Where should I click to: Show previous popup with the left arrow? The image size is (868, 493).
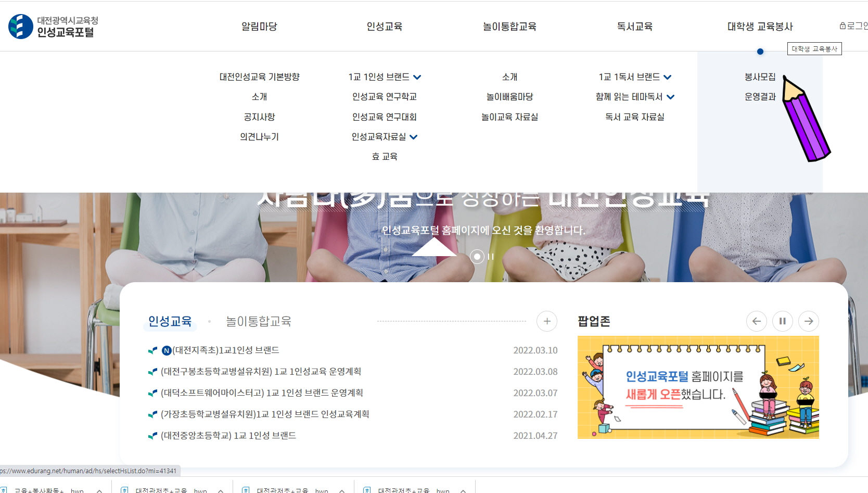756,321
